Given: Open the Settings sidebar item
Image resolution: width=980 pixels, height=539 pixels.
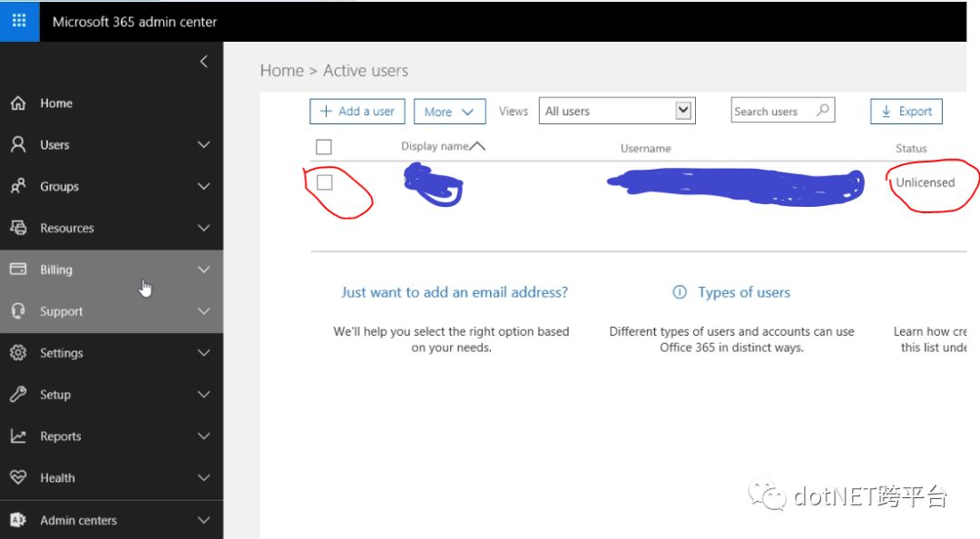Looking at the screenshot, I should (112, 353).
